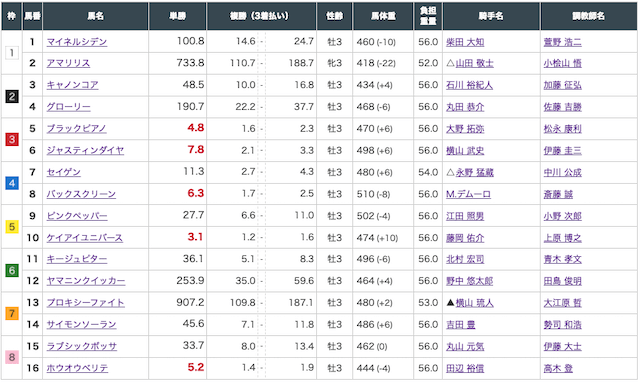Open horse link ジャスティンダイヤ
The image size is (640, 382).
pos(85,151)
